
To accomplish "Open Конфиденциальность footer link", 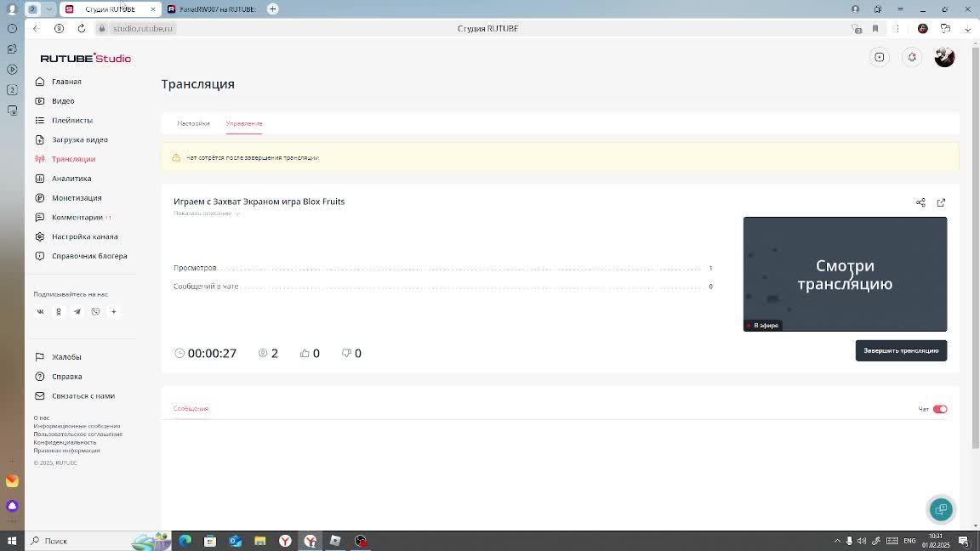I will point(65,442).
